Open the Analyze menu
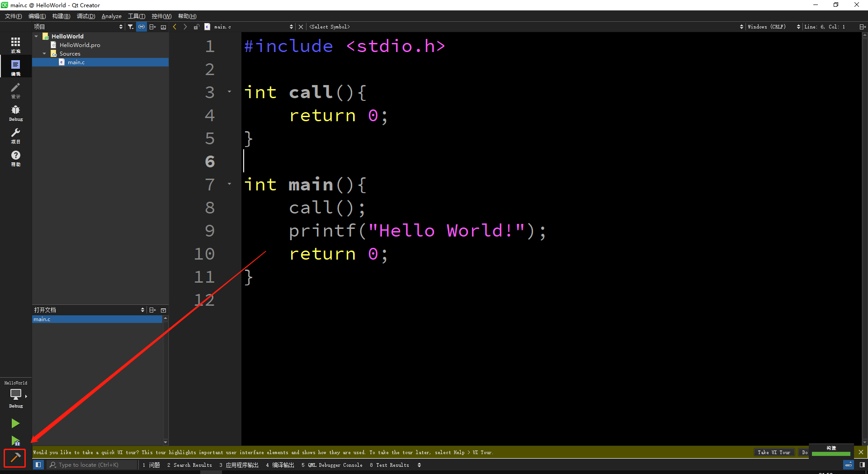 click(111, 16)
